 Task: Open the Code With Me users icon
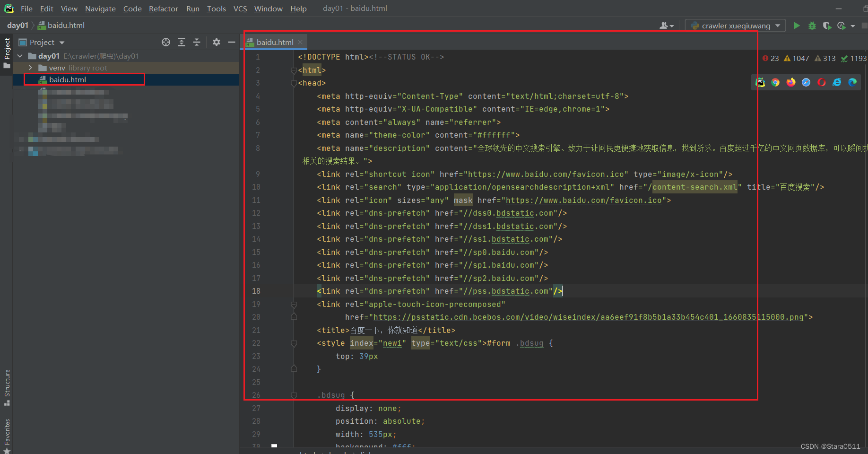point(667,26)
